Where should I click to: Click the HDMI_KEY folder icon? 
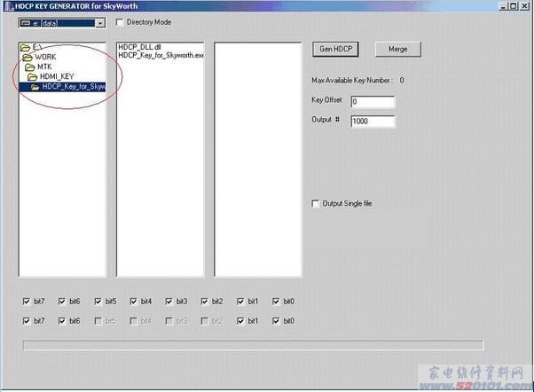click(x=33, y=77)
